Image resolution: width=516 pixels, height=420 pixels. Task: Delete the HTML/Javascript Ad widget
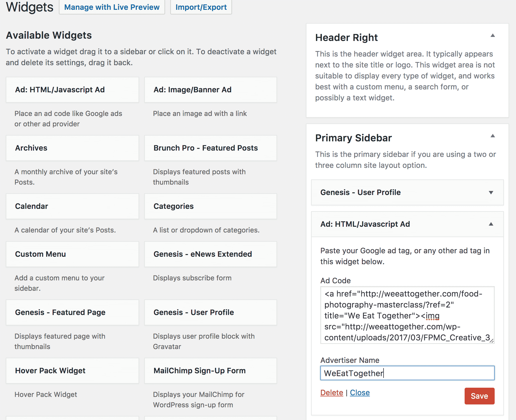tap(332, 393)
